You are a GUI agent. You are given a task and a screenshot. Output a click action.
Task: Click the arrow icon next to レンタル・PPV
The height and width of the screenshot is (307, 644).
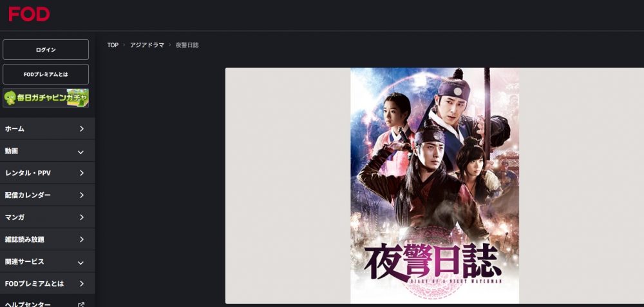click(81, 173)
